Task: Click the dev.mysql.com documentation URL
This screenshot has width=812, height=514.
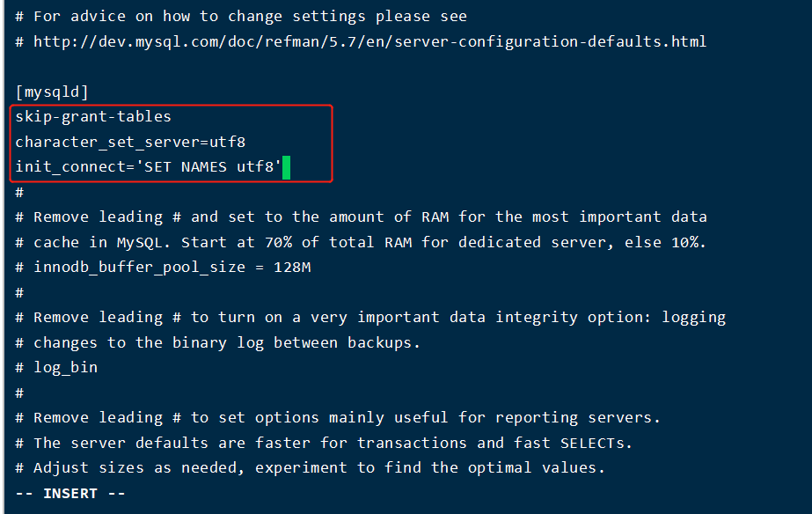Action: pyautogui.click(x=369, y=41)
